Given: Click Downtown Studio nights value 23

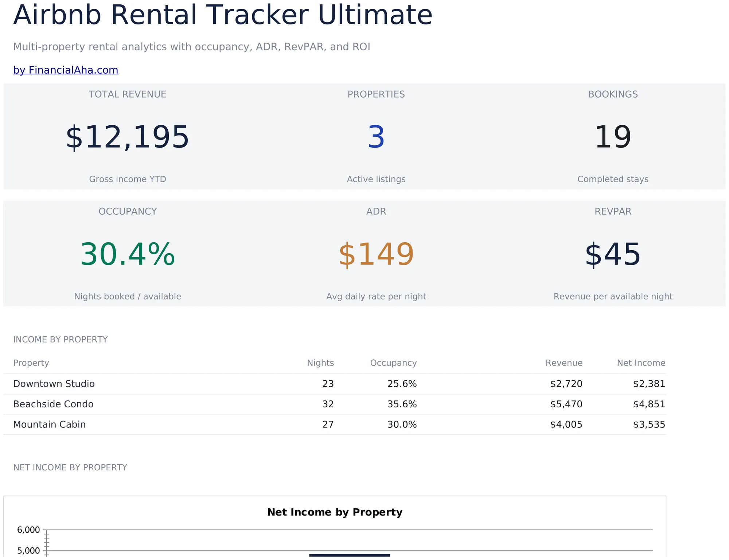Looking at the screenshot, I should (x=328, y=384).
